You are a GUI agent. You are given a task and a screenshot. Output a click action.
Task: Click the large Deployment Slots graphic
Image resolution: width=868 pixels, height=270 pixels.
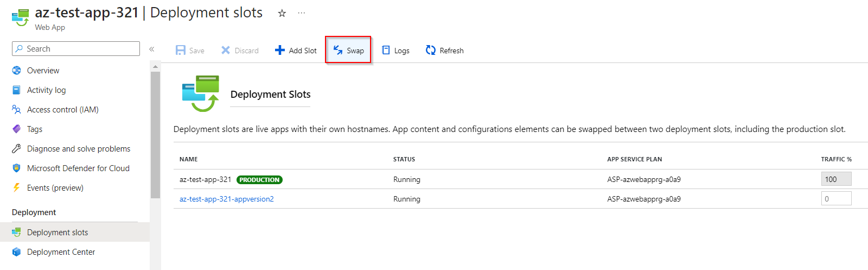[x=201, y=93]
